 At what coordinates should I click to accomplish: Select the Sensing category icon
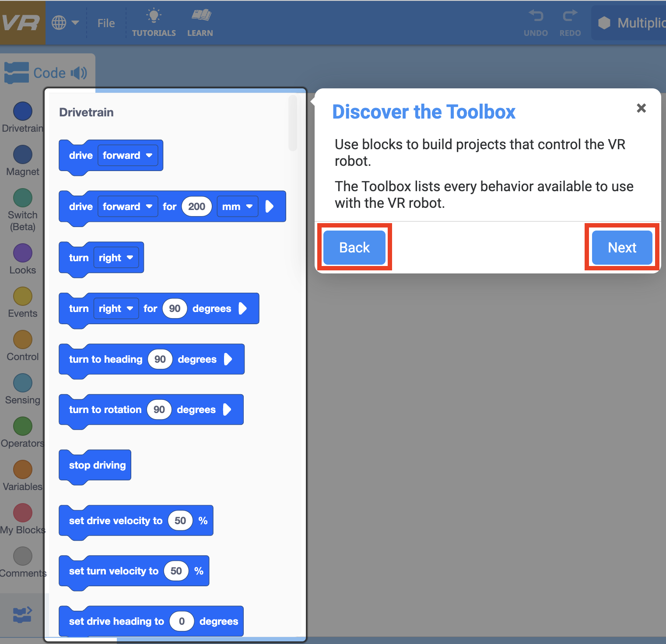coord(23,383)
